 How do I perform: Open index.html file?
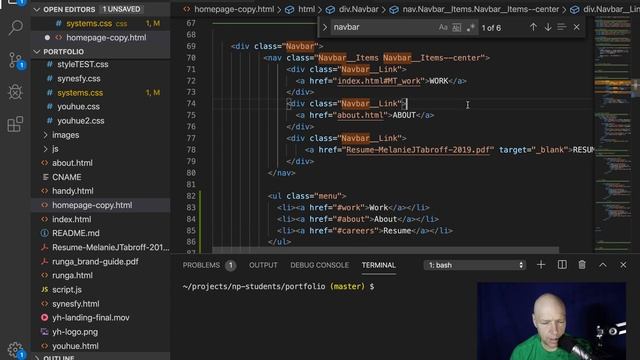71,219
